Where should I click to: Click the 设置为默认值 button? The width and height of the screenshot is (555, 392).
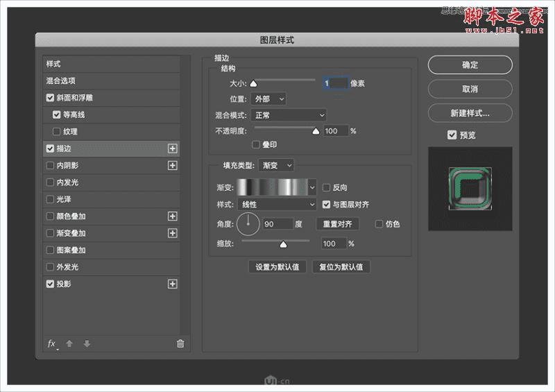pyautogui.click(x=277, y=267)
